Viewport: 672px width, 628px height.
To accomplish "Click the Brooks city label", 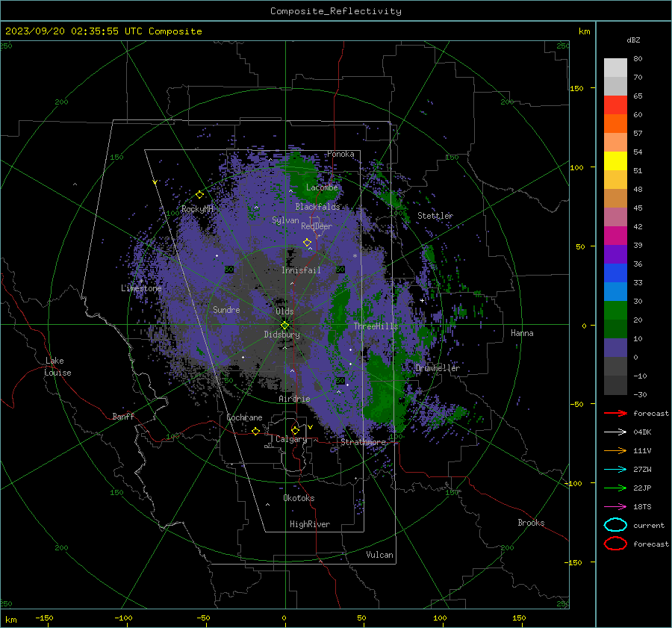I will pyautogui.click(x=531, y=523).
